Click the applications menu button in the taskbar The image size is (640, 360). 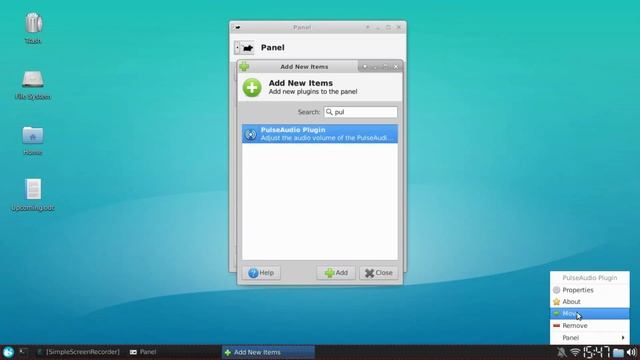(x=8, y=352)
